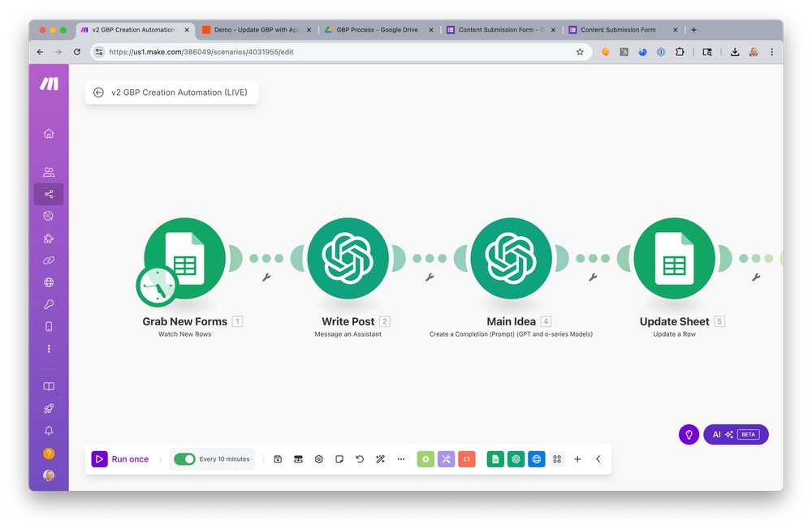Open the green Flow Control tools icon
Viewport: 812px width, 529px height.
tap(425, 459)
